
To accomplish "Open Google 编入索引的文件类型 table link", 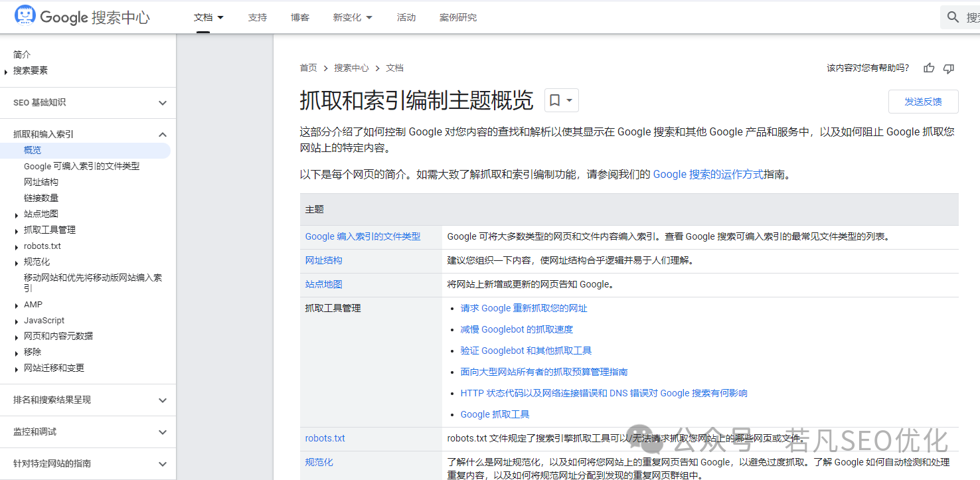I will pos(363,236).
